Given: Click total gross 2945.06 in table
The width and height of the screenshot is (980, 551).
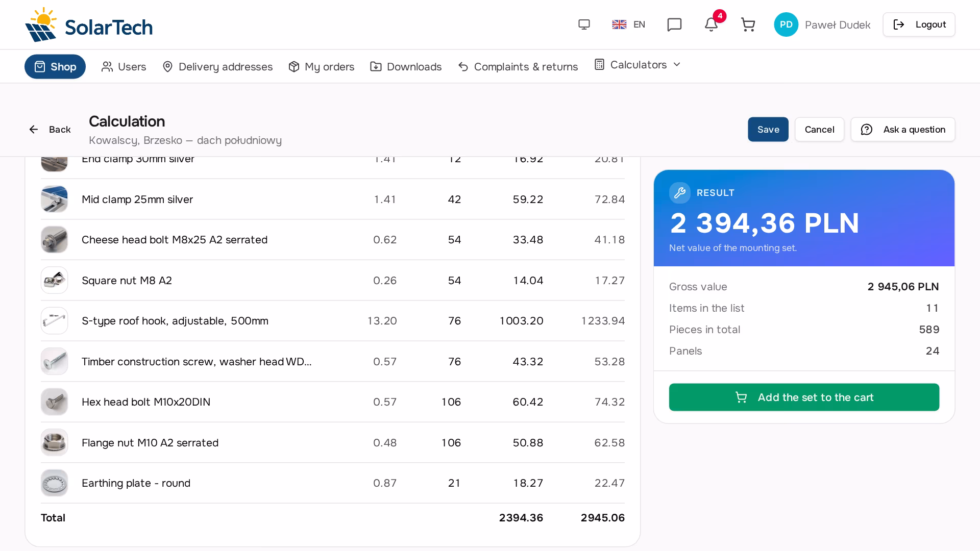Looking at the screenshot, I should point(603,518).
